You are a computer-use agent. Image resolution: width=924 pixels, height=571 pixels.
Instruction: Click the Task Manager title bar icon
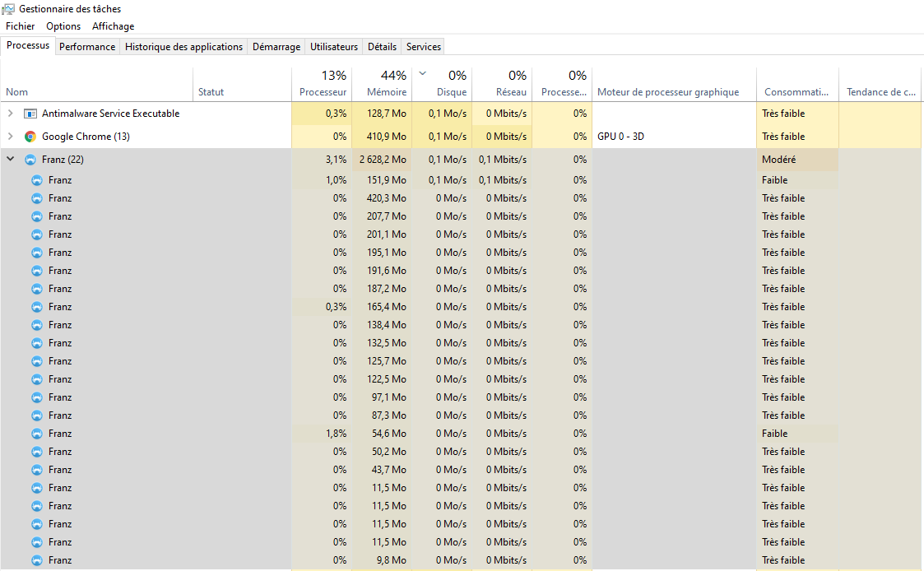(8, 9)
